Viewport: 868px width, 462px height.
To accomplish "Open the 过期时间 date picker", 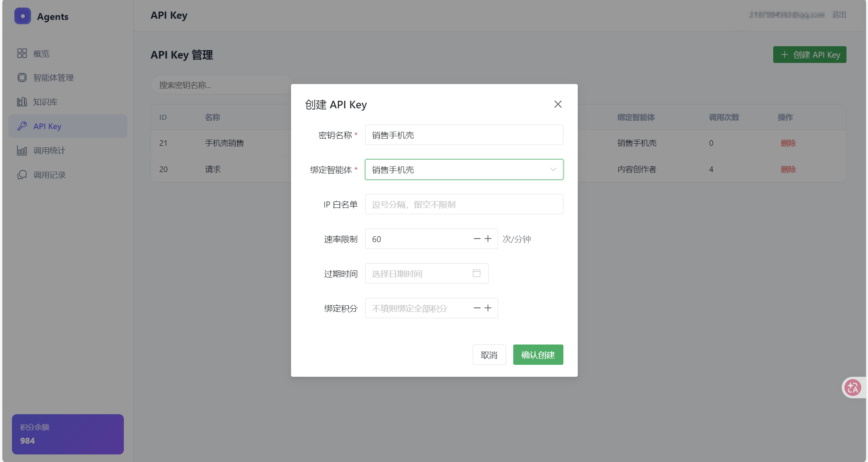I will pyautogui.click(x=426, y=274).
